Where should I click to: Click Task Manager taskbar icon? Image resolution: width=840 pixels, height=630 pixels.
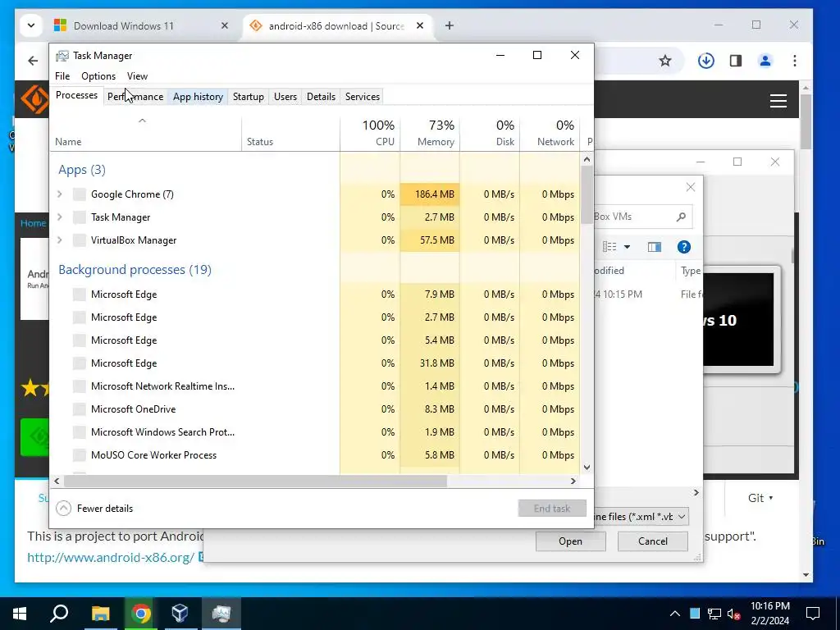click(x=221, y=613)
